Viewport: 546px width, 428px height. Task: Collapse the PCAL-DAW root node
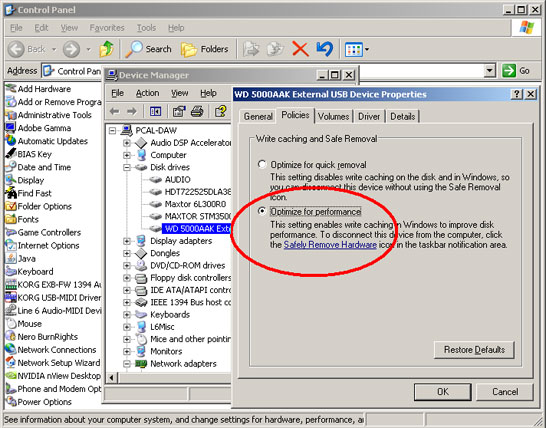[x=112, y=131]
